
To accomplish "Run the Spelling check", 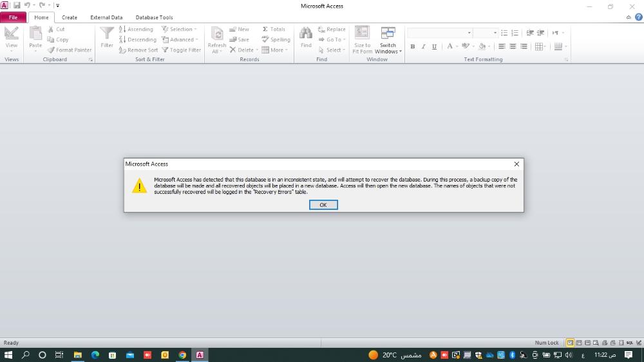I will point(276,39).
